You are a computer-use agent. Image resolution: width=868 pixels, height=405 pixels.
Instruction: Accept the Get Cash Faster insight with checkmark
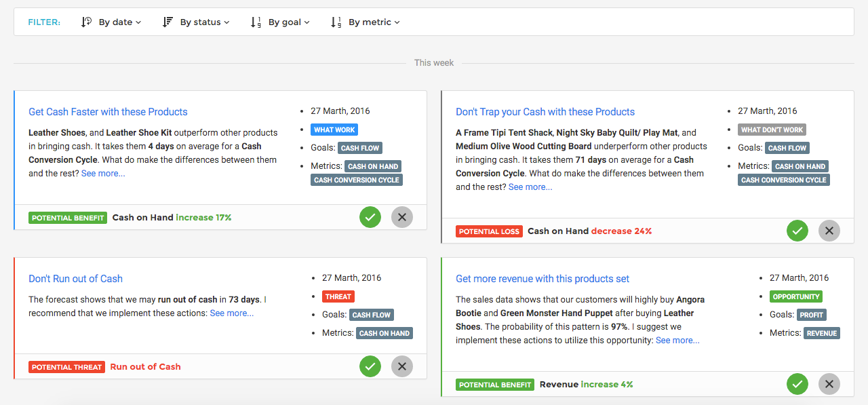(370, 217)
